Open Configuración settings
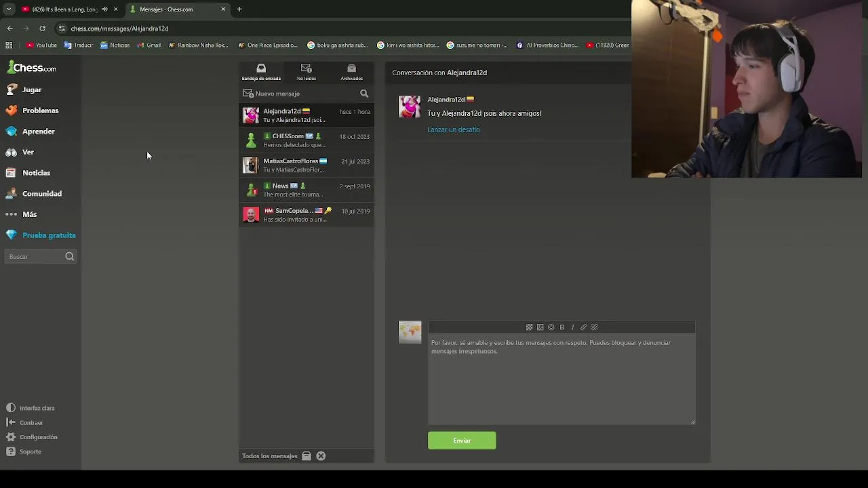 (x=32, y=437)
